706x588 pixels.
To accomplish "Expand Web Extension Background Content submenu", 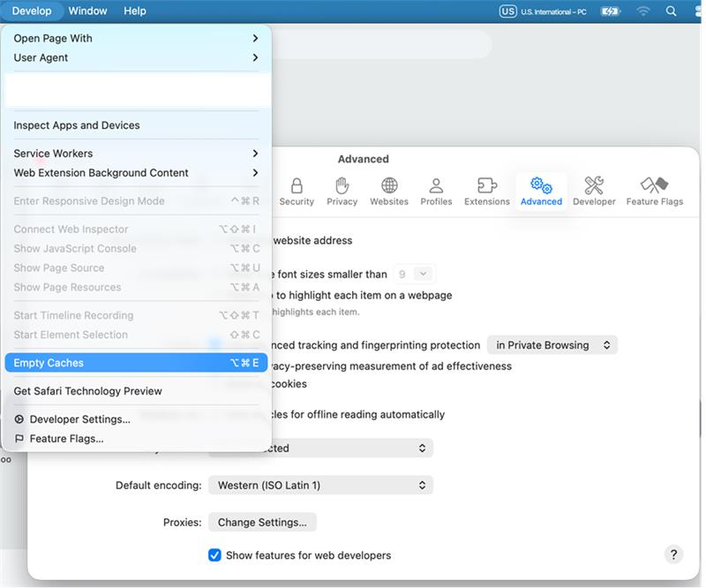I will point(136,172).
